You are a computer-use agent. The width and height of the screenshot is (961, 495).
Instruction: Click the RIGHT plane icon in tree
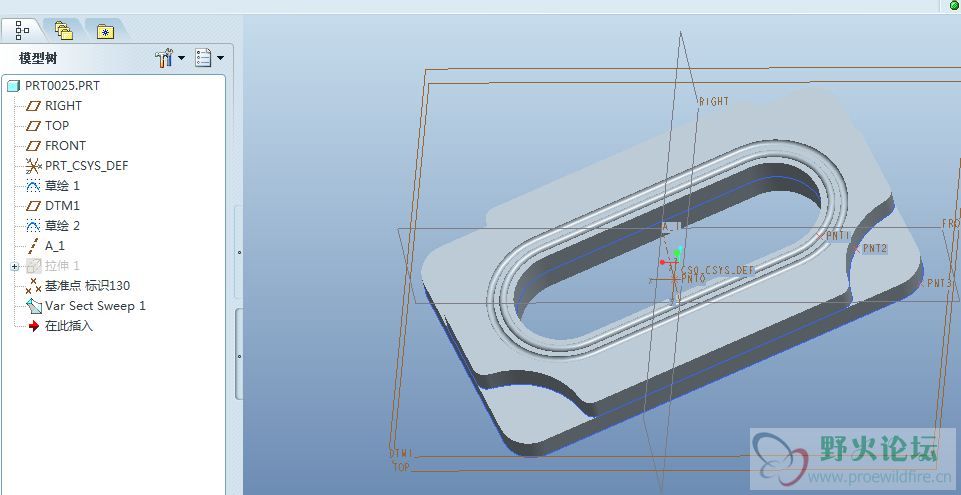pos(33,106)
